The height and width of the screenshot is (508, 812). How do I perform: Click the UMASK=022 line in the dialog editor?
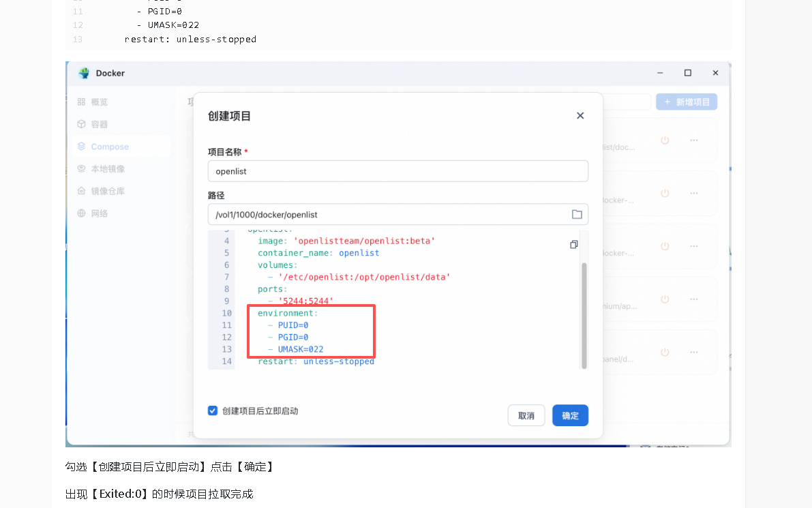295,349
